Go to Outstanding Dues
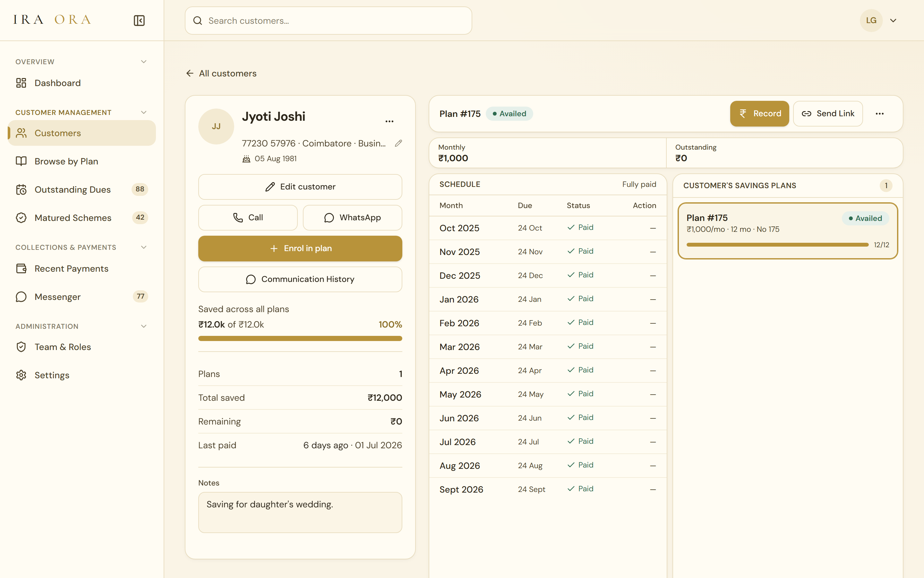Viewport: 924px width, 578px height. tap(82, 189)
